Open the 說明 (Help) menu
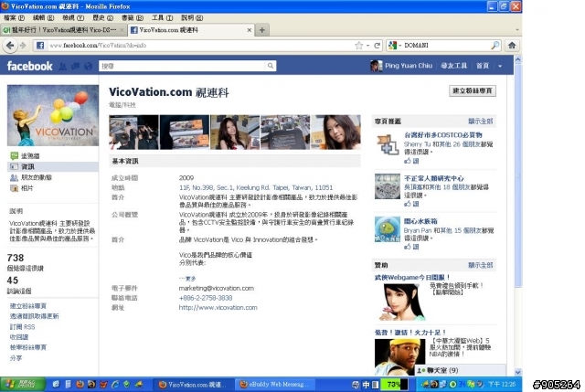 [x=192, y=17]
